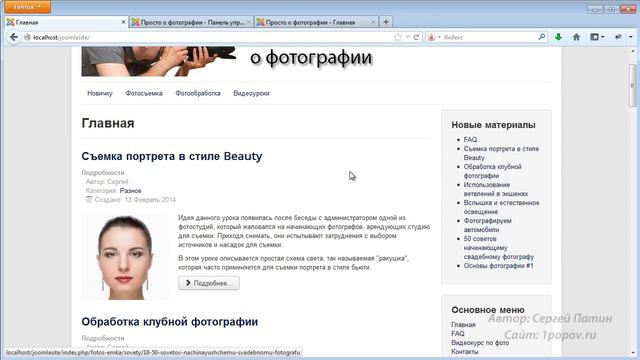Expand the bookmarks button dropdown arrow
640x360 pixels.
pos(602,37)
